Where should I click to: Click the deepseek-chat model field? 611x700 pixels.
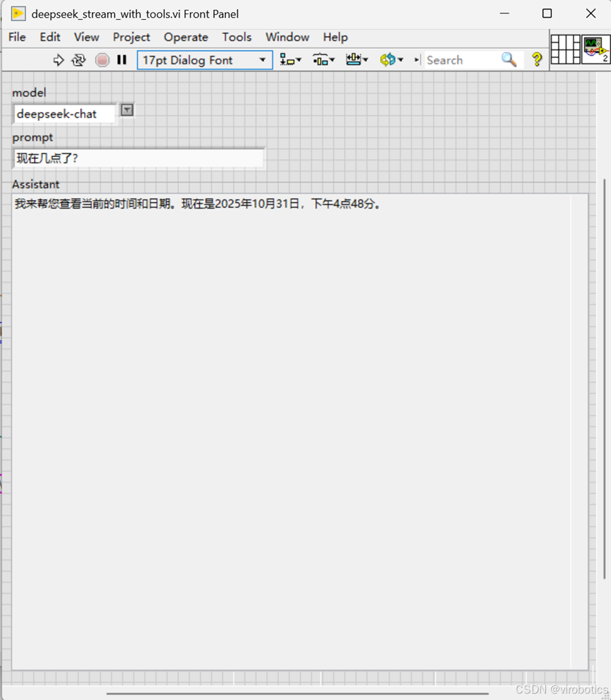click(x=65, y=114)
